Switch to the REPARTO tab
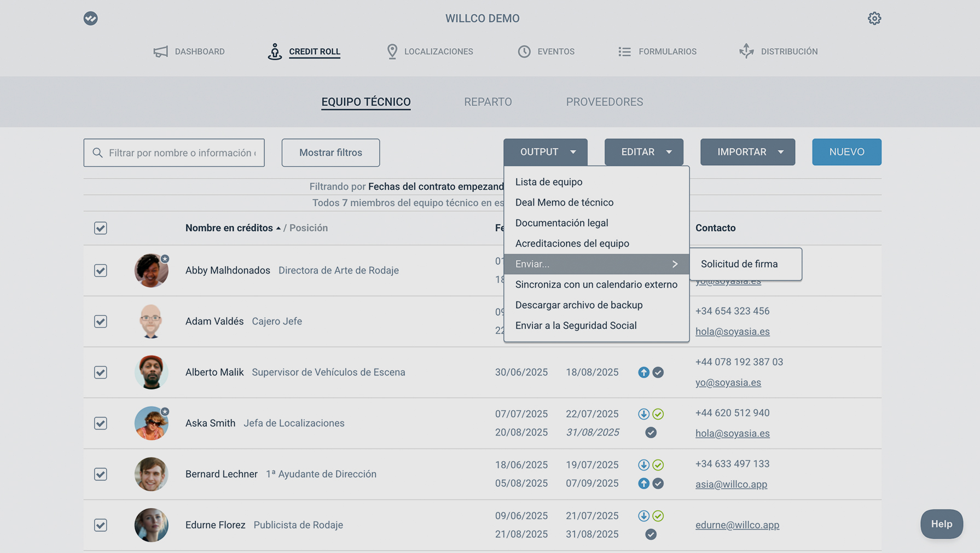This screenshot has width=980, height=553. tap(488, 102)
